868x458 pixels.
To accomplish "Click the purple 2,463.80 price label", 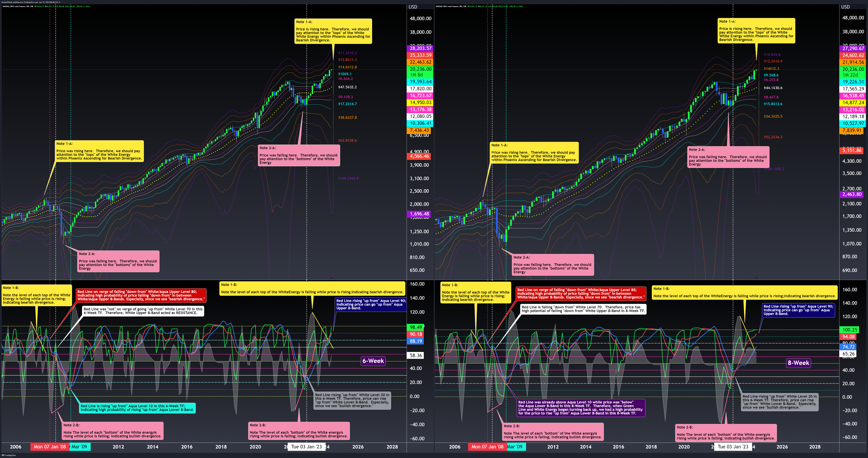I will (x=852, y=194).
